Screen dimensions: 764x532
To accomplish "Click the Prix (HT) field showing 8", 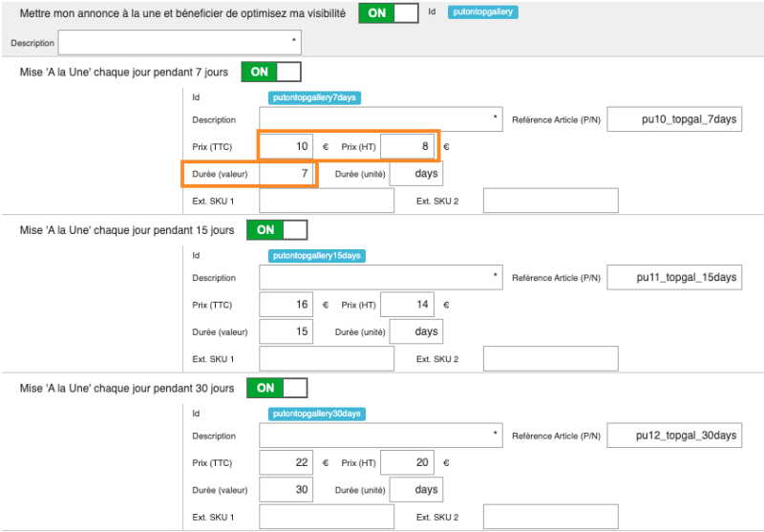I will tap(407, 146).
